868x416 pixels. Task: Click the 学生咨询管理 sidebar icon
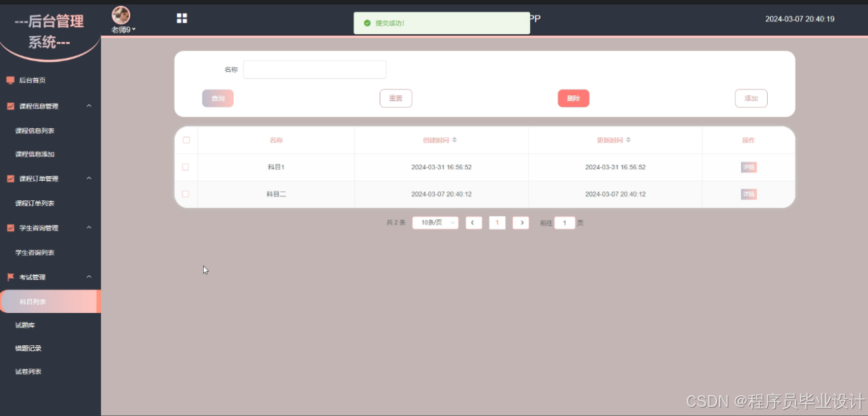(x=10, y=227)
